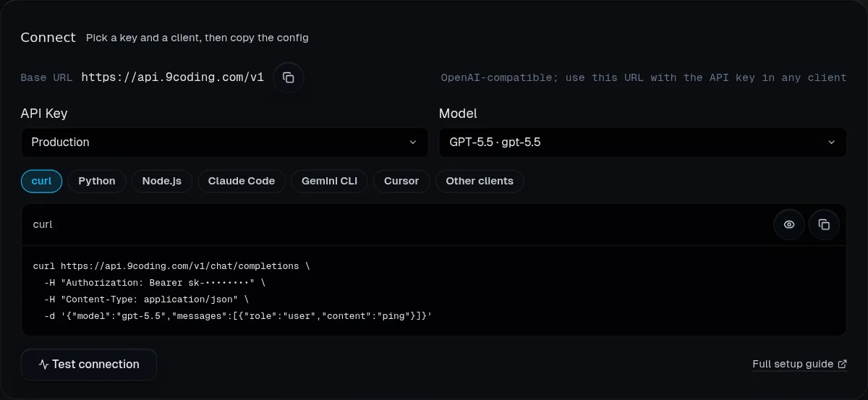Open the API Key Production dropdown
This screenshot has height=400, width=868.
click(224, 142)
